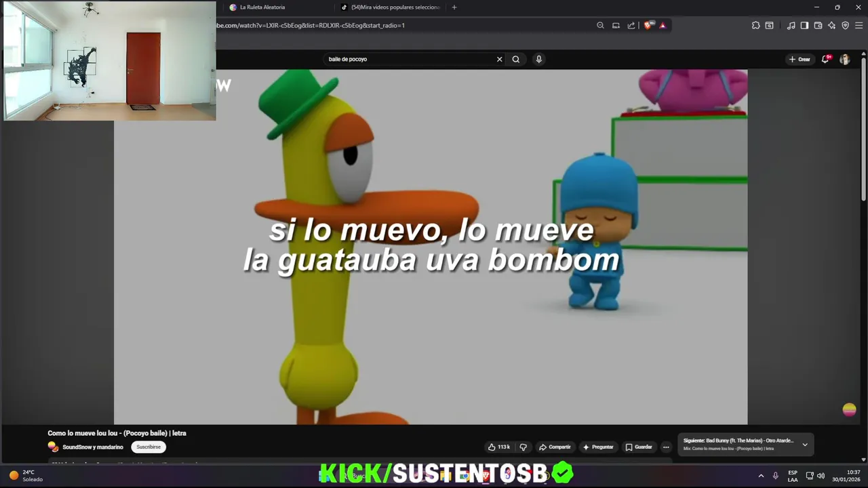868x488 pixels.
Task: Click the Brave Rewards triangle icon
Action: tap(663, 25)
